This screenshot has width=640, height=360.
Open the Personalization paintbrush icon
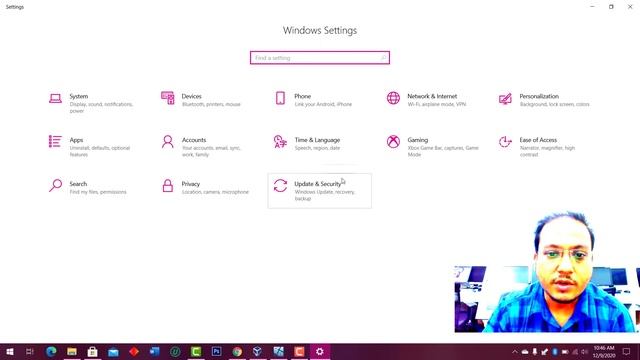coord(505,98)
